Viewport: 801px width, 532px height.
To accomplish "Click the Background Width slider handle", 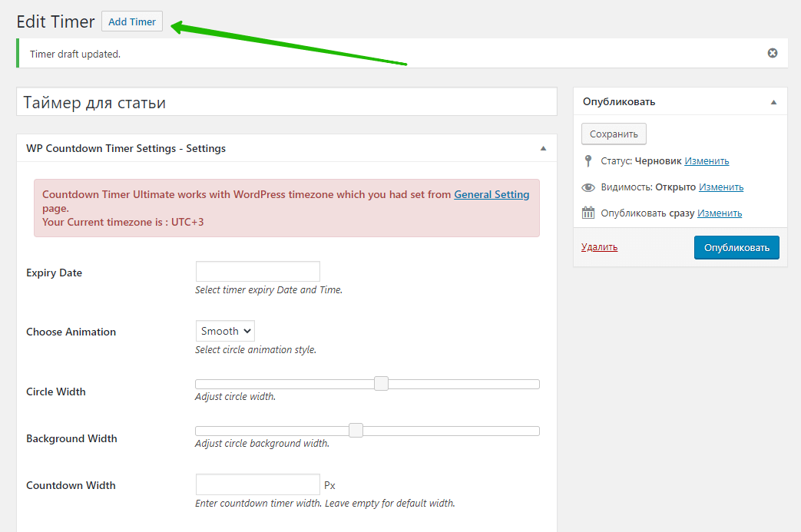I will 356,431.
